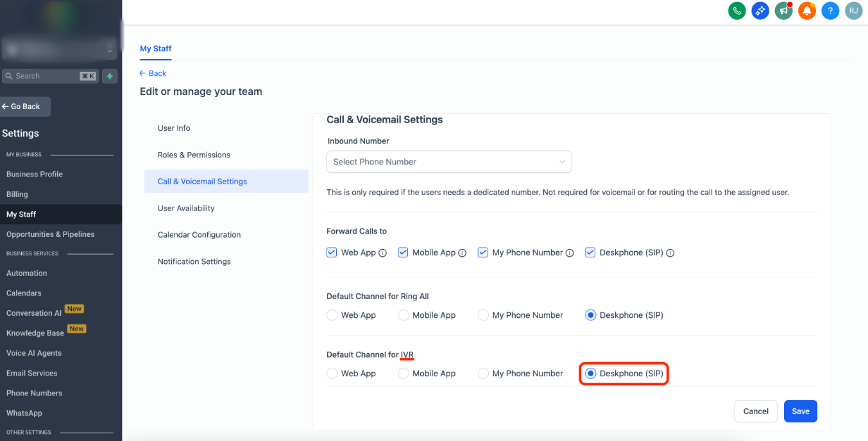The image size is (868, 441).
Task: Uncheck Mobile App under Forward Calls to
Action: point(403,252)
